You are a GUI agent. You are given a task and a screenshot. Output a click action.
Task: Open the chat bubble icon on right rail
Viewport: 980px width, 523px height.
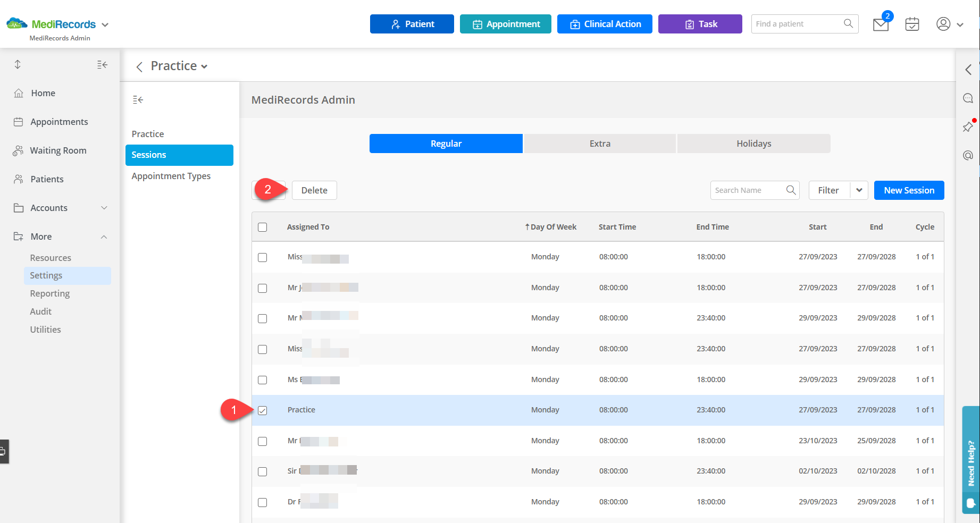coord(968,98)
